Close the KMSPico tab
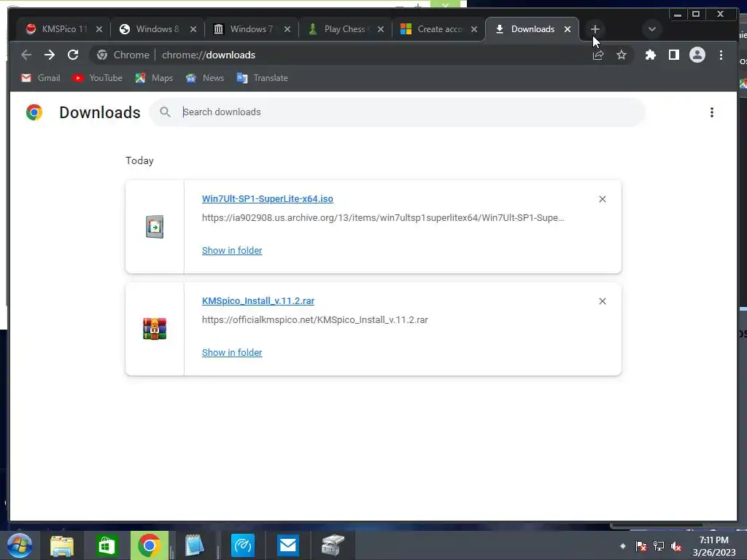 tap(99, 29)
